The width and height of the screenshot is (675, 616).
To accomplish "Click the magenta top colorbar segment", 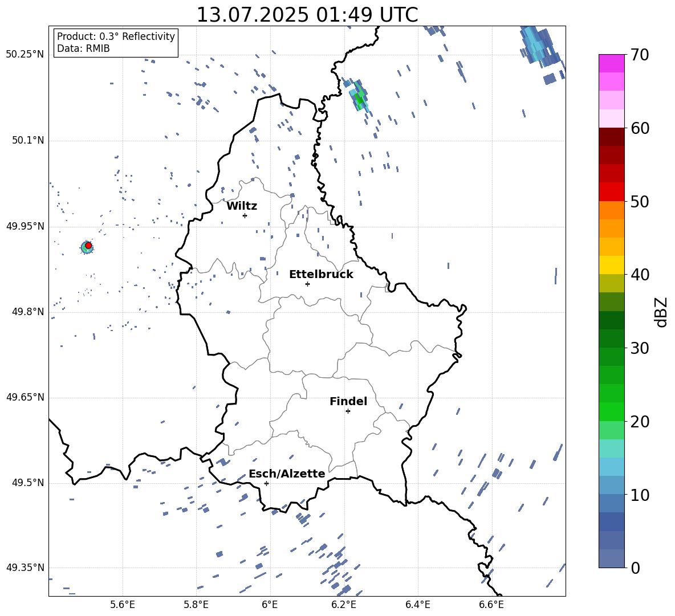I will pos(612,63).
